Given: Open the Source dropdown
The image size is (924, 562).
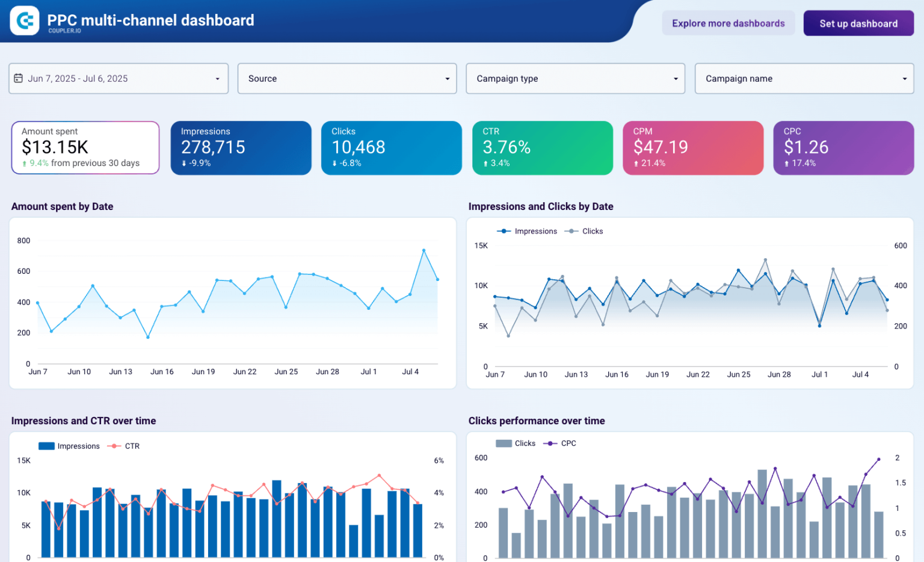Looking at the screenshot, I should (x=346, y=78).
